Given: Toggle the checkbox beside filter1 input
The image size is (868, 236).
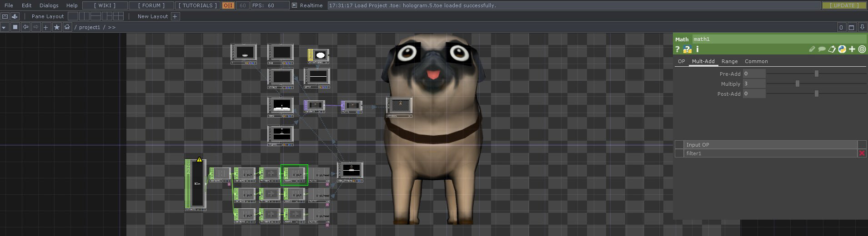Looking at the screenshot, I should click(679, 153).
